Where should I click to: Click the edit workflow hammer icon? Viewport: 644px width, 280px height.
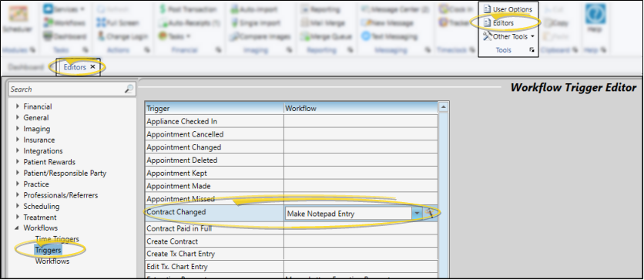click(x=430, y=213)
